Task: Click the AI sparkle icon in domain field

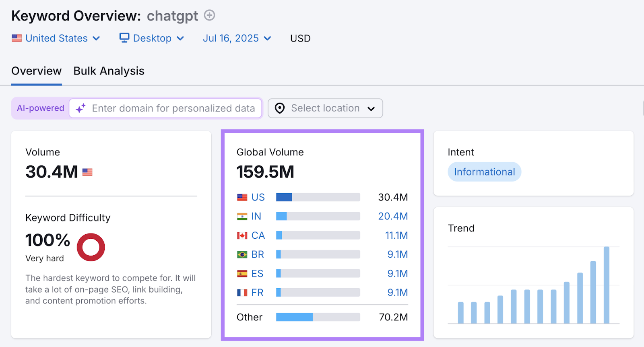Action: tap(80, 108)
